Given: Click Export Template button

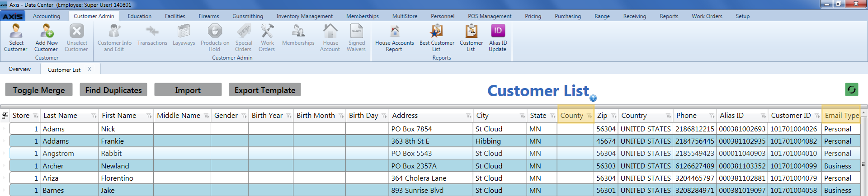Looking at the screenshot, I should pyautogui.click(x=265, y=90).
